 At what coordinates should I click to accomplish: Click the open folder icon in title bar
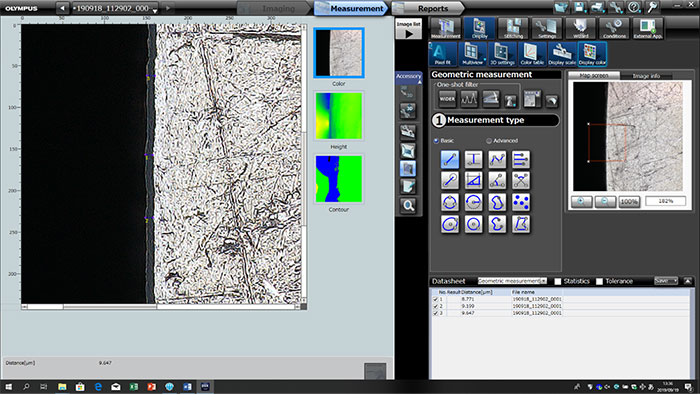pyautogui.click(x=561, y=7)
